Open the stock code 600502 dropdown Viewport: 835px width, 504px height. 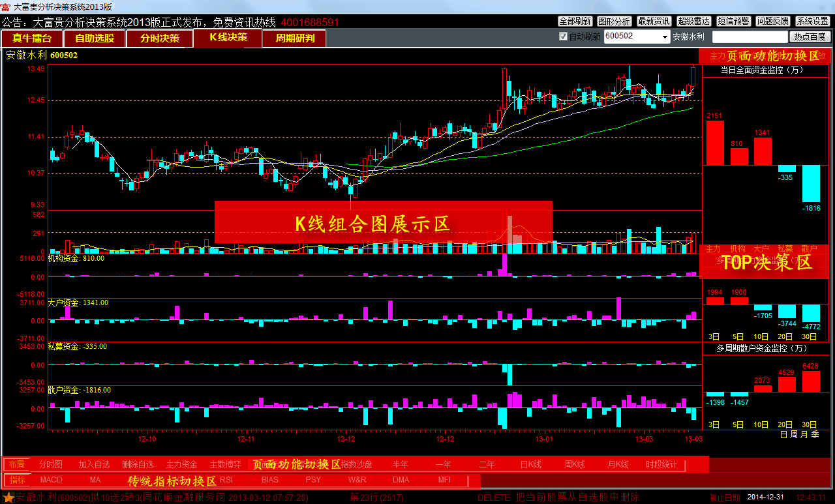665,37
